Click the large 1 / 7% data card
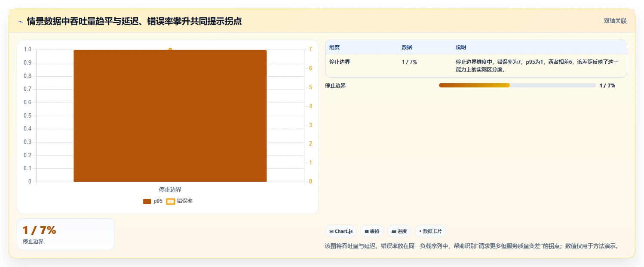 point(66,234)
